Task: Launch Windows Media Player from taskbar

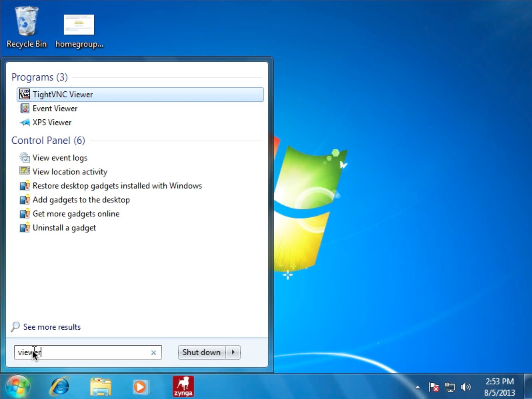Action: pos(141,387)
